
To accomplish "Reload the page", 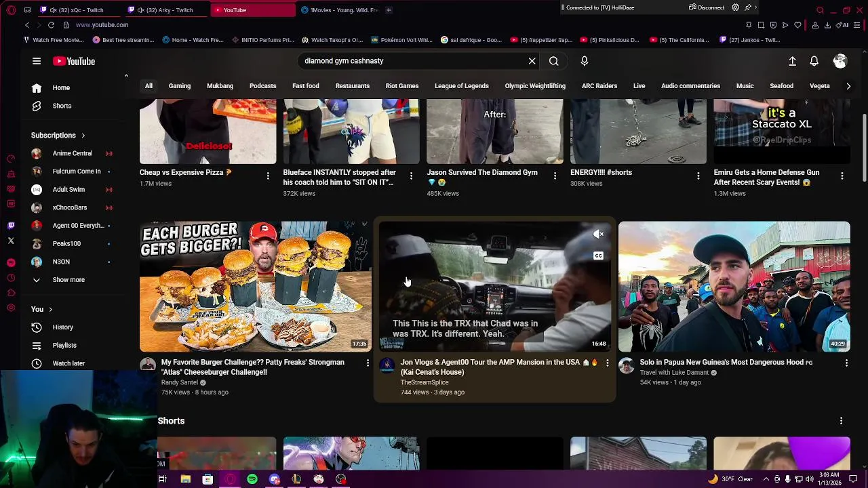I will tap(51, 25).
